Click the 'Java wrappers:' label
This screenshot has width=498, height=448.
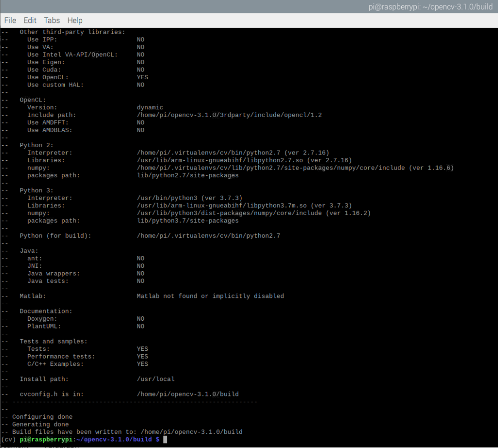click(x=53, y=274)
